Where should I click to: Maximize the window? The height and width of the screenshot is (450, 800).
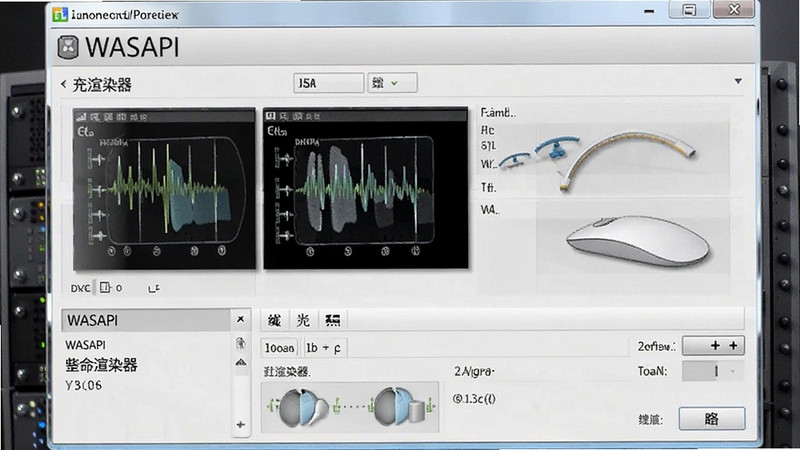coord(690,10)
